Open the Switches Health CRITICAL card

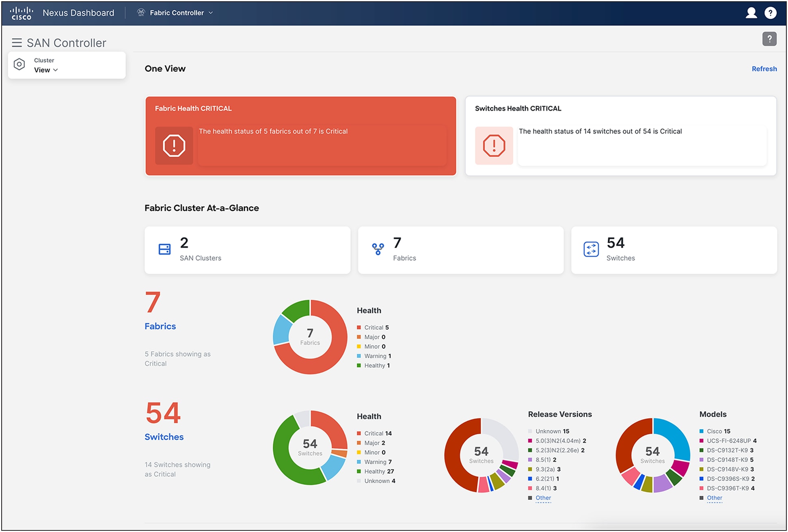621,136
